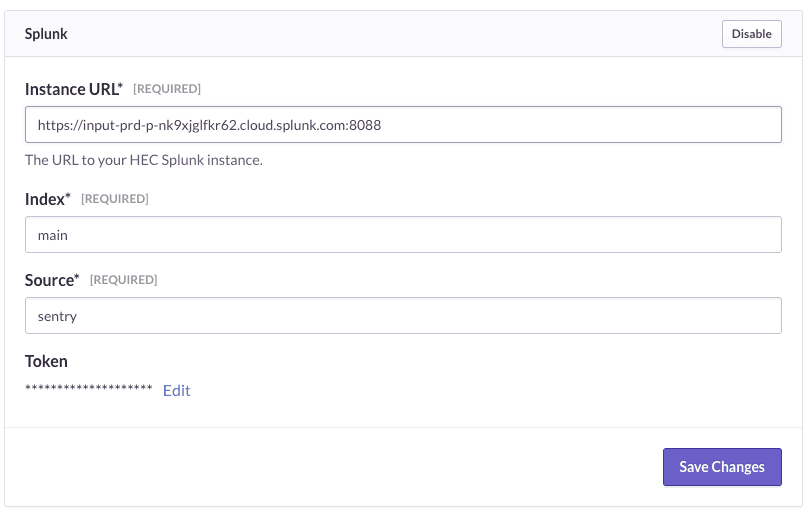Click the Disable button in Splunk header
The width and height of the screenshot is (809, 512).
[x=751, y=34]
